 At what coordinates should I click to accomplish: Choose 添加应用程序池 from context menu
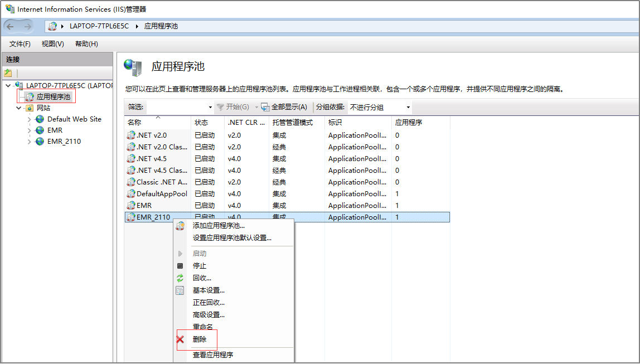point(219,226)
